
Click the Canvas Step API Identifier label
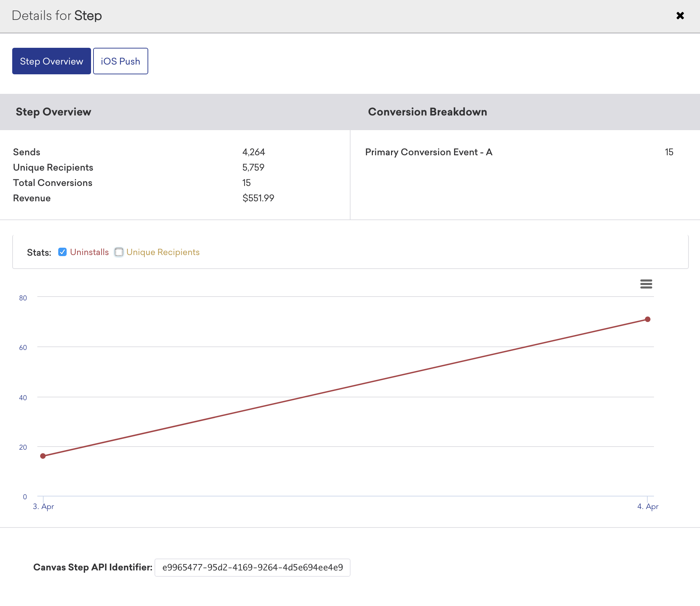(x=93, y=567)
